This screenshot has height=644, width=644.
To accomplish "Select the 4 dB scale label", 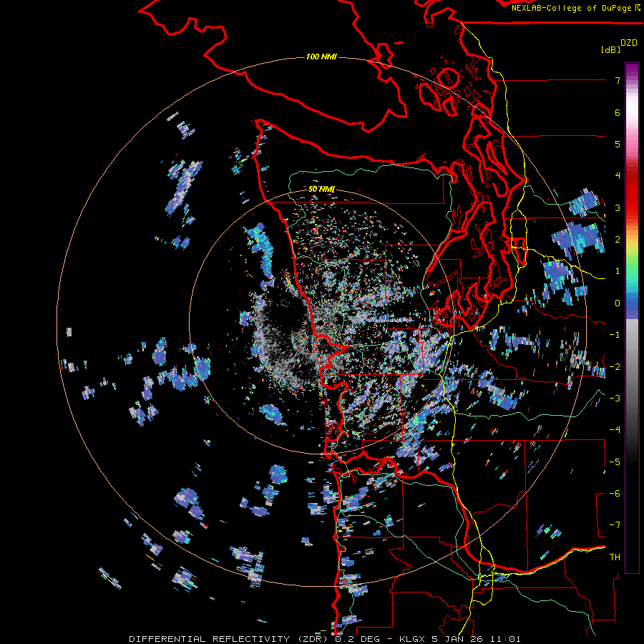I will pyautogui.click(x=618, y=176).
